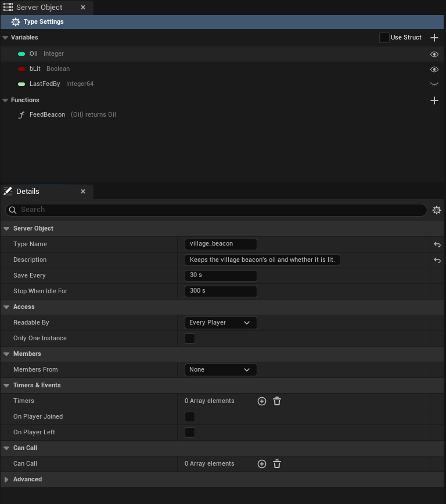Toggle visibility of bLit variable
The height and width of the screenshot is (504, 446).
(434, 69)
